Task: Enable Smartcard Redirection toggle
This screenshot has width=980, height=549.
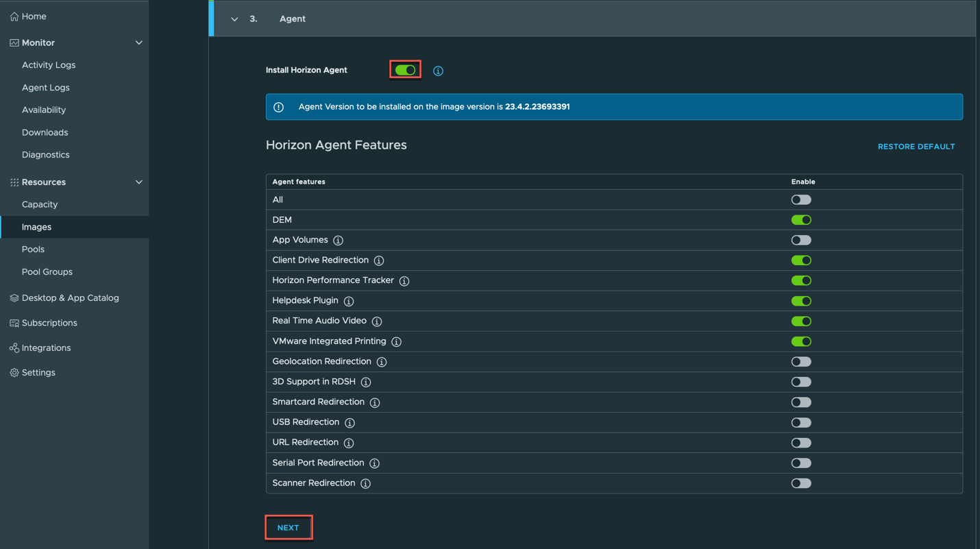Action: pyautogui.click(x=801, y=402)
